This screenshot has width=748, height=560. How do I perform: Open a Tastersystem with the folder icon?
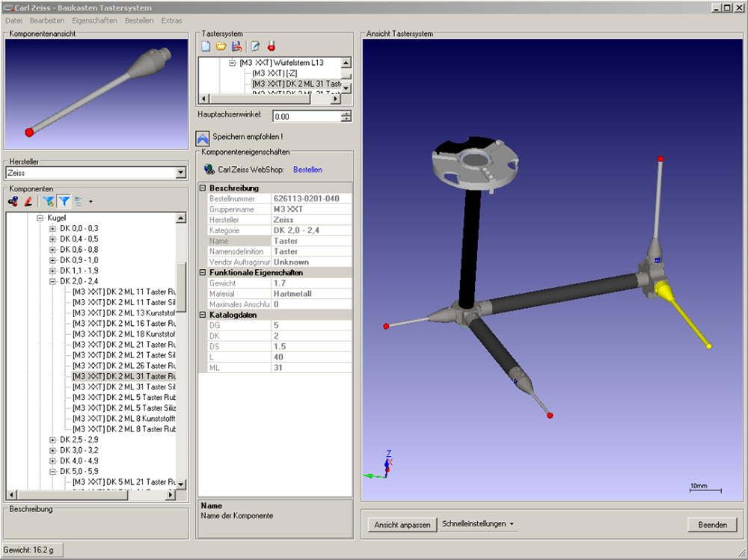(221, 46)
